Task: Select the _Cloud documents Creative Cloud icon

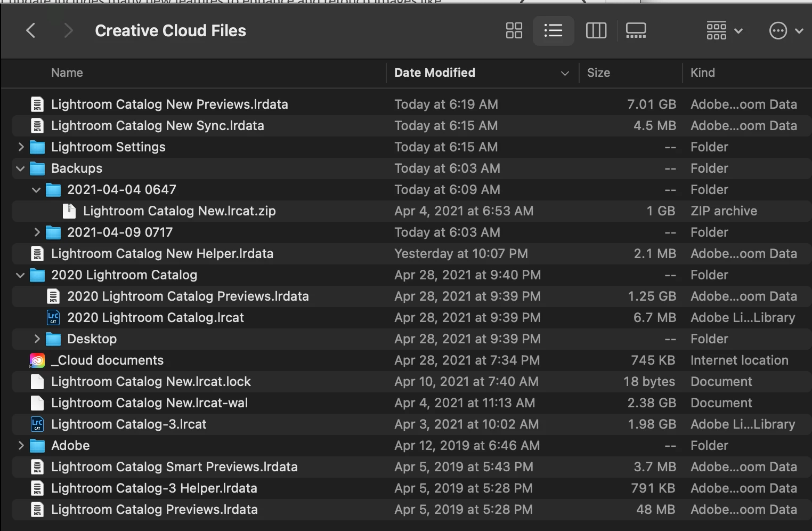Action: point(37,360)
